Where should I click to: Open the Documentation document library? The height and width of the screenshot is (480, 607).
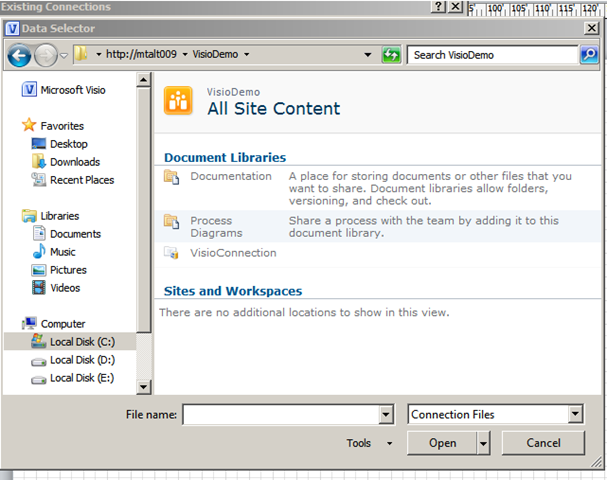[x=231, y=176]
